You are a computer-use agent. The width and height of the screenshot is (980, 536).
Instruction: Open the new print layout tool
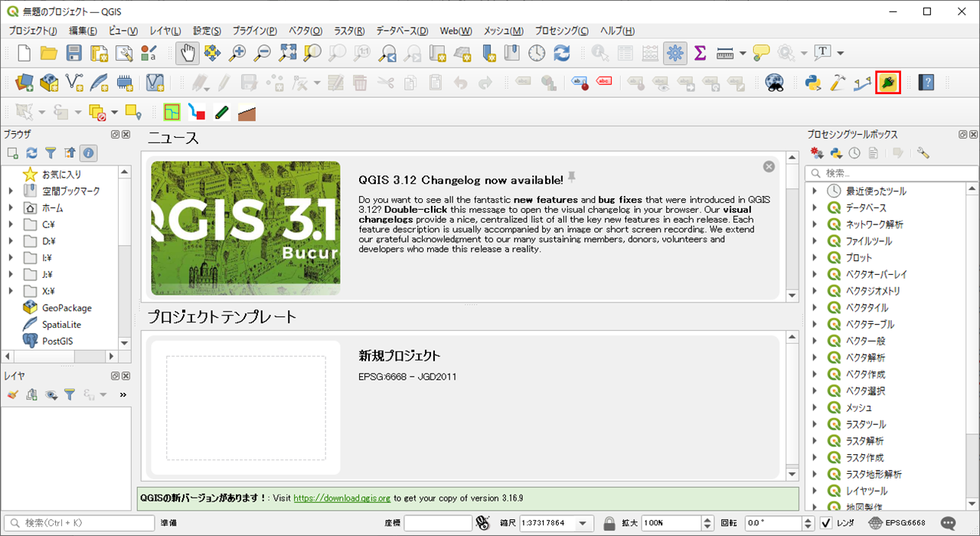click(99, 53)
